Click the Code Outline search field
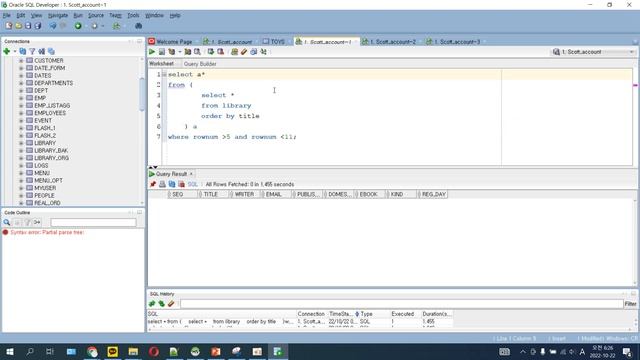The image size is (640, 360). coord(93,222)
